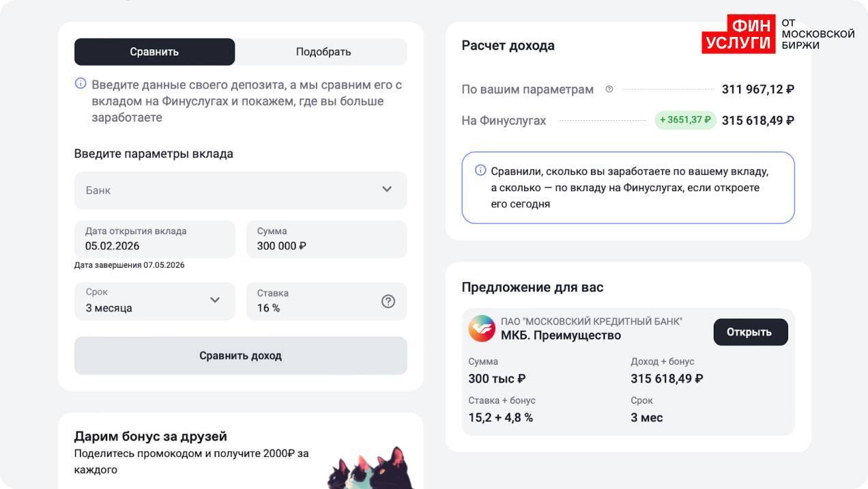Click the info icon in comparison note box
This screenshot has height=489, width=868.
pos(480,170)
